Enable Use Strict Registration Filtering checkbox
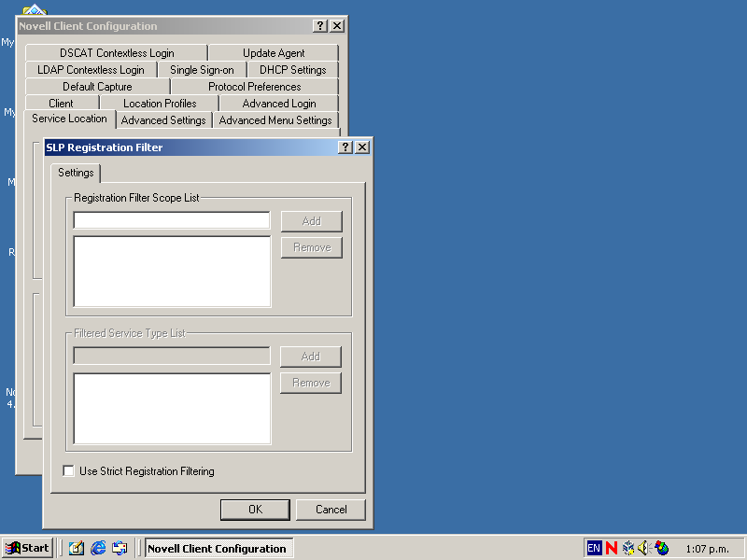The image size is (747, 560). tap(68, 471)
